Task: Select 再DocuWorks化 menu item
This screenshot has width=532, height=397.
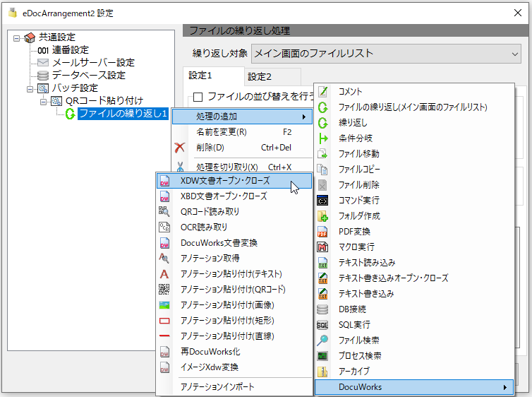Action: click(x=234, y=352)
